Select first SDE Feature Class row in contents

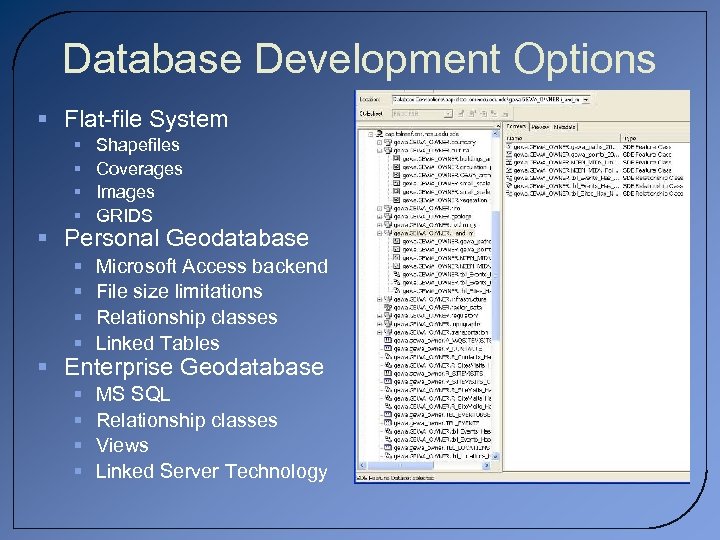[x=589, y=147]
